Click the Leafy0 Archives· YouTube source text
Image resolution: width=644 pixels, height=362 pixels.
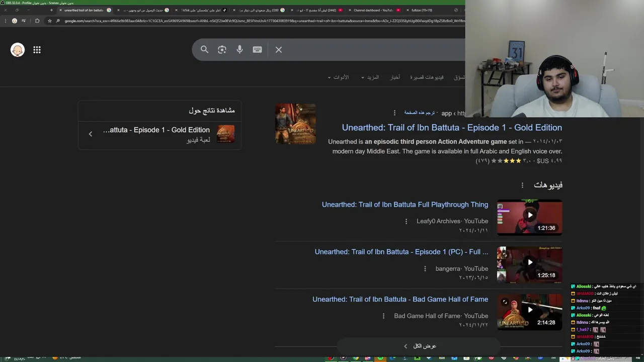click(x=452, y=221)
